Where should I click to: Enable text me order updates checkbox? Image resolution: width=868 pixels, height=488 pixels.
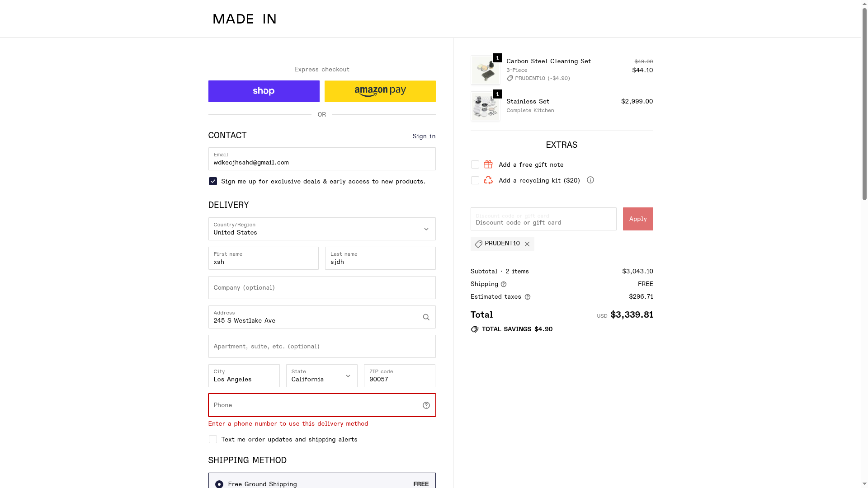[213, 439]
